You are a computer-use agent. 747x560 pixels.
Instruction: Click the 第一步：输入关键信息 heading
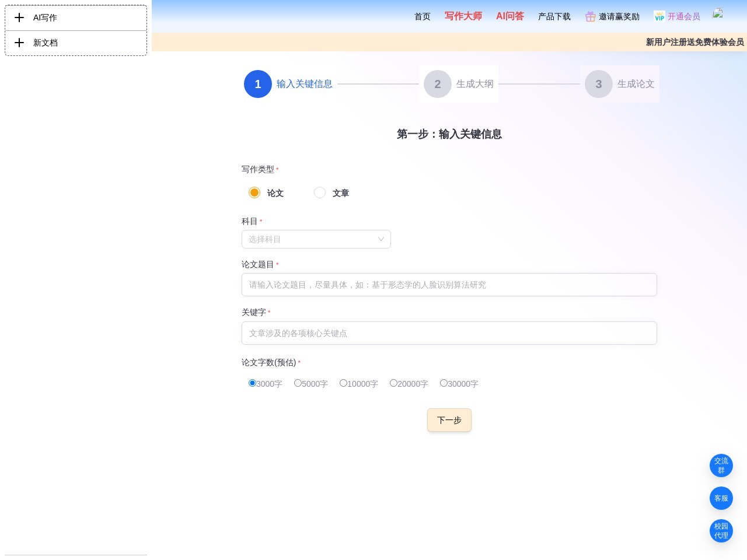coord(449,134)
